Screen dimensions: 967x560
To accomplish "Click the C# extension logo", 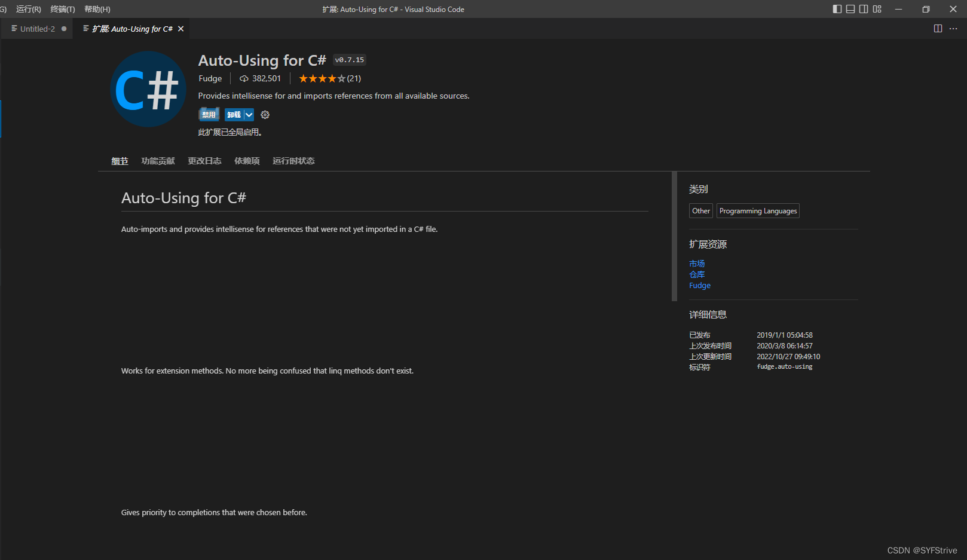I will (148, 89).
